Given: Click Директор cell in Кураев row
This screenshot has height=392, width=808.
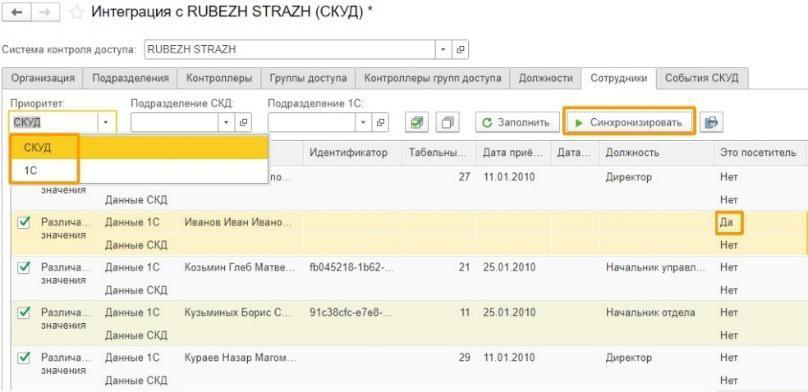Looking at the screenshot, I should tap(655, 357).
